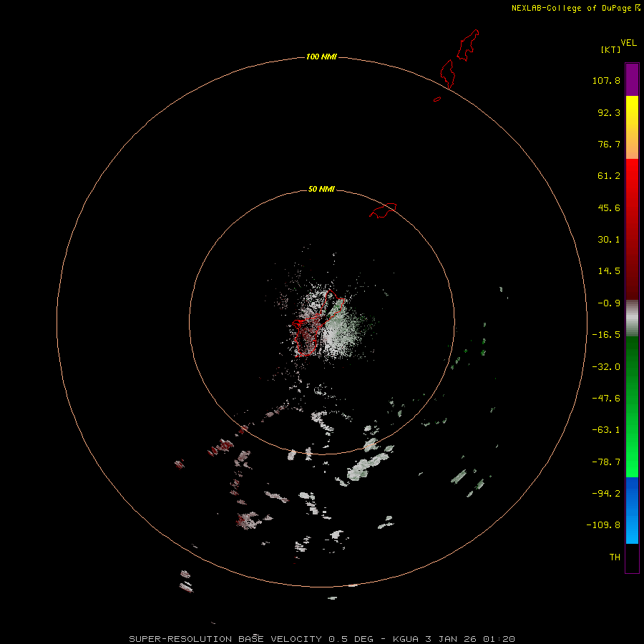
Task: Click the gray segment of velocity color bar
Action: tap(632, 318)
